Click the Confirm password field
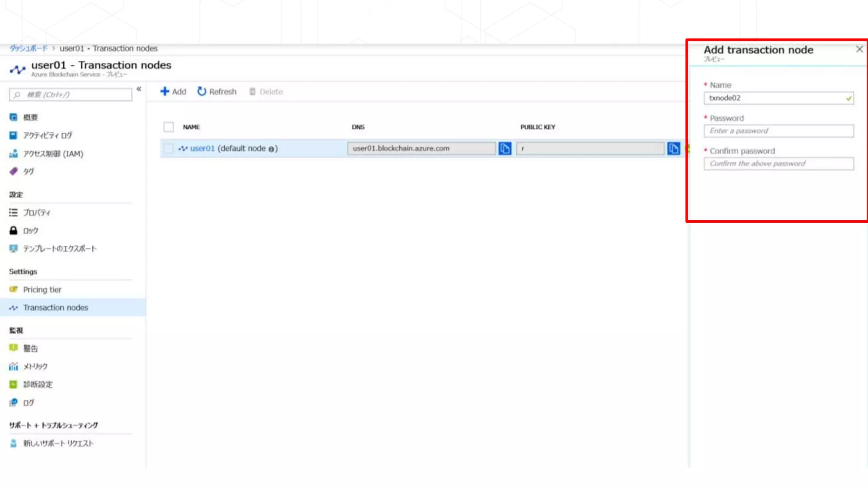The image size is (868, 488). click(x=778, y=164)
